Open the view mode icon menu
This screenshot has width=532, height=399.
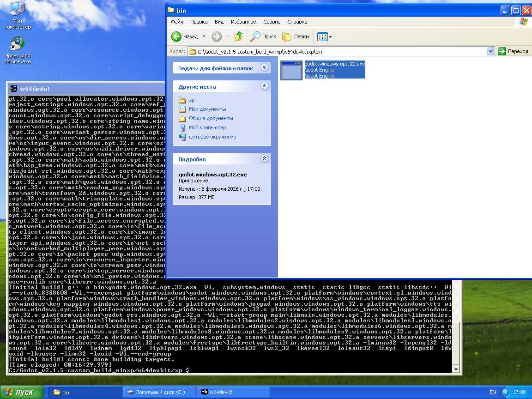coord(324,36)
